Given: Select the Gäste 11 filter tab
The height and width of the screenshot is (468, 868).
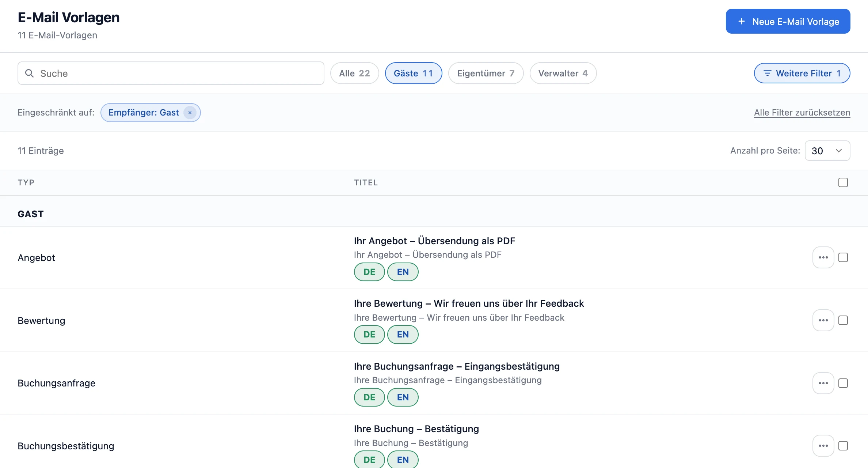Looking at the screenshot, I should point(414,73).
